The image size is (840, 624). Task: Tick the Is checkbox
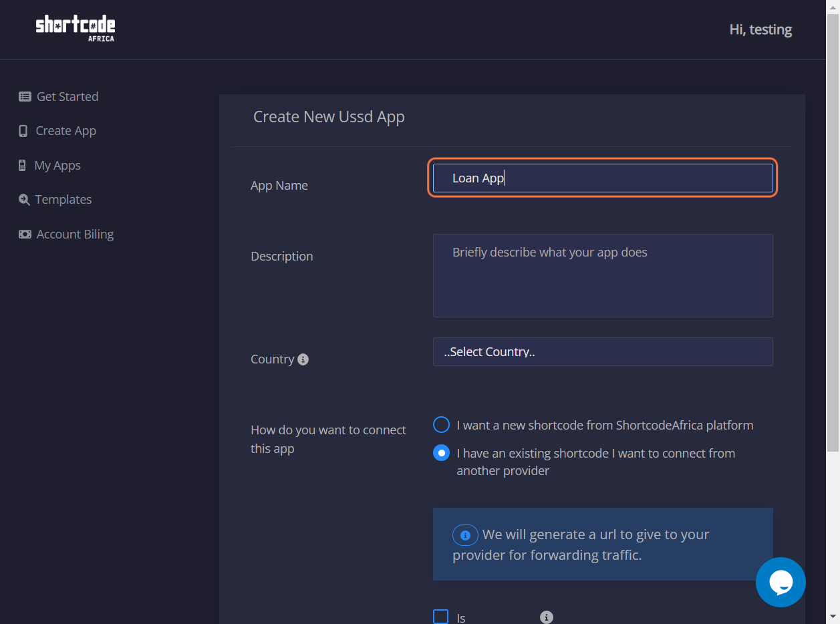coord(440,617)
